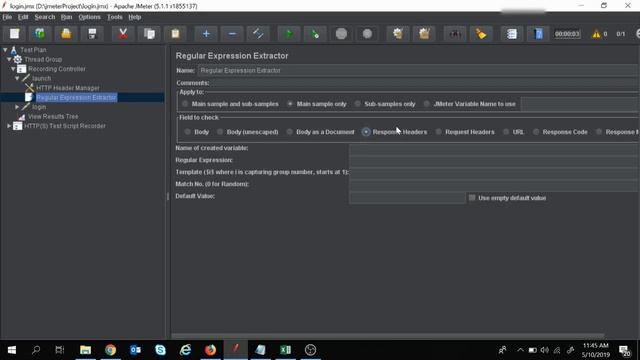Open the Search menu
This screenshot has height=360, width=640.
pos(44,17)
